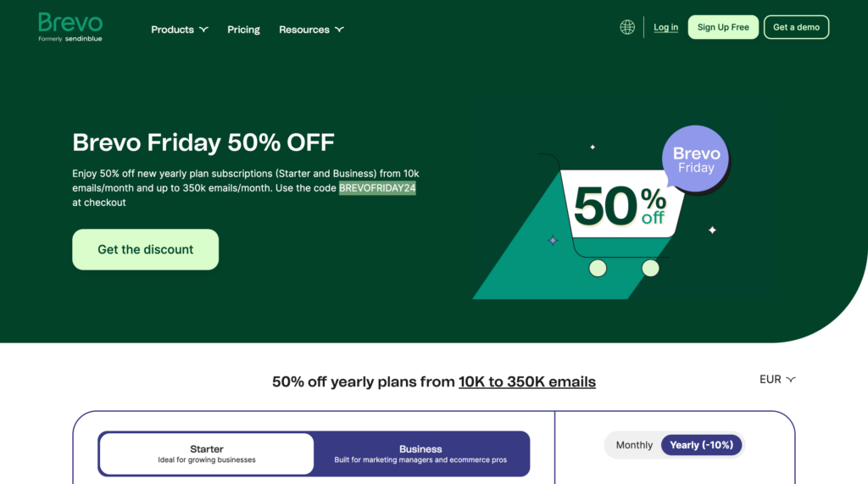The width and height of the screenshot is (868, 484).
Task: Follow the 10K to 350K emails link
Action: tap(527, 382)
